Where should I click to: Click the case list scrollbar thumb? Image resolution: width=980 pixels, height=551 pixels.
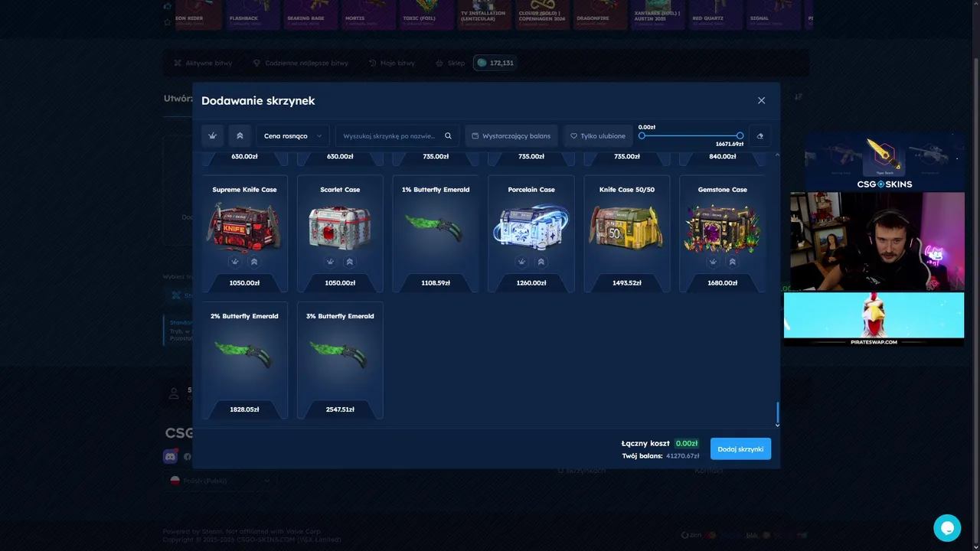[x=777, y=412]
